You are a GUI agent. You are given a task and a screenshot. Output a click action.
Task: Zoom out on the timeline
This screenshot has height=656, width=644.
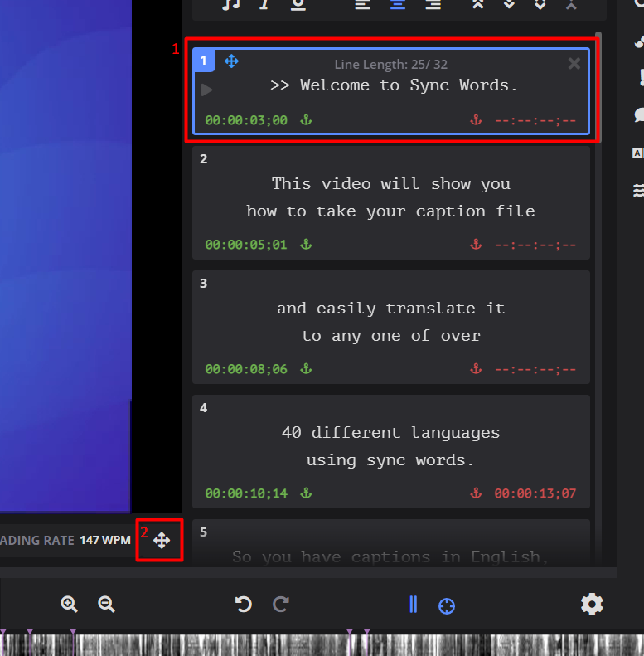(106, 605)
